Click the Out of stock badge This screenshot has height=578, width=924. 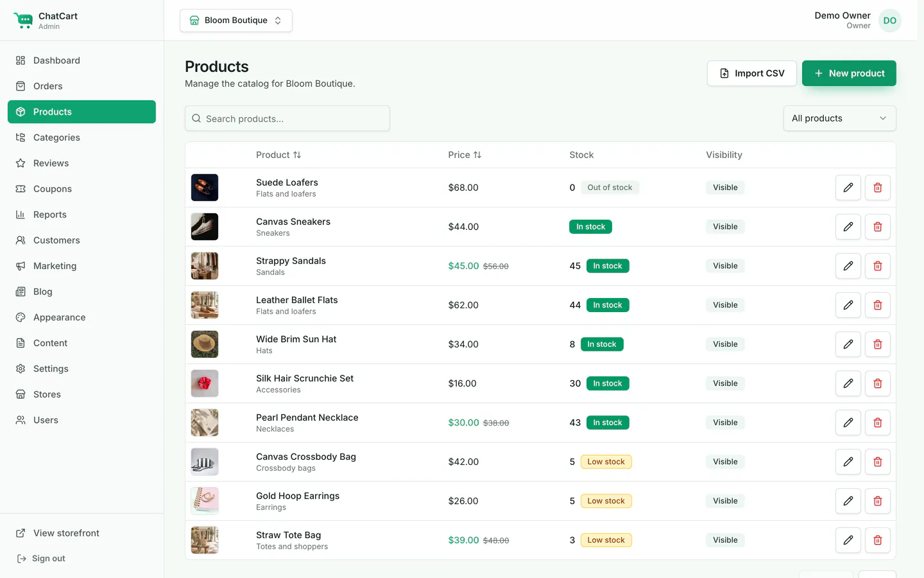tap(610, 188)
